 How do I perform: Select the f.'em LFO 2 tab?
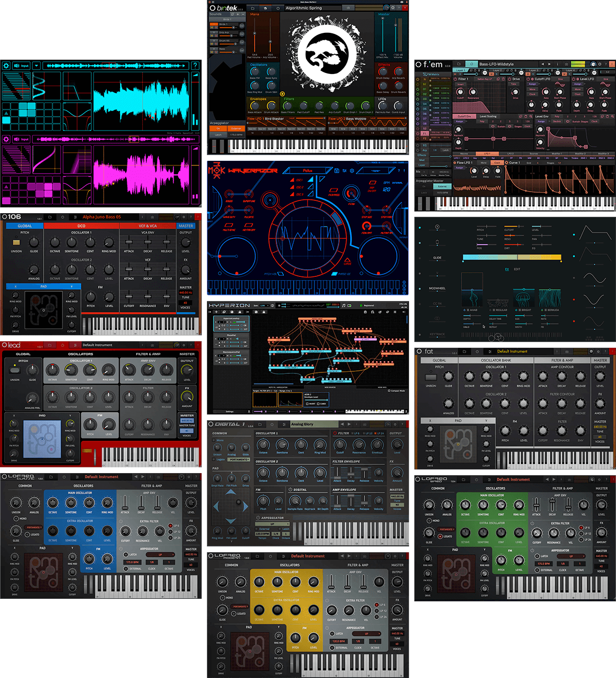(x=510, y=154)
